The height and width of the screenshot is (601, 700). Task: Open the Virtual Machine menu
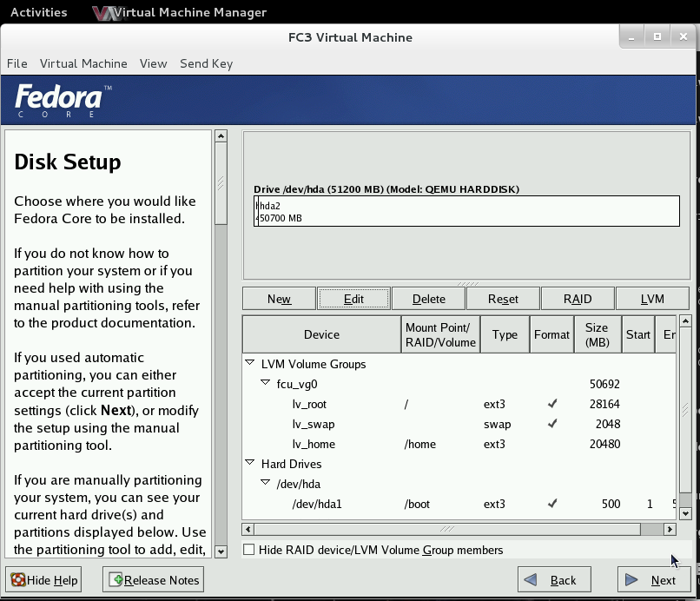coord(83,63)
